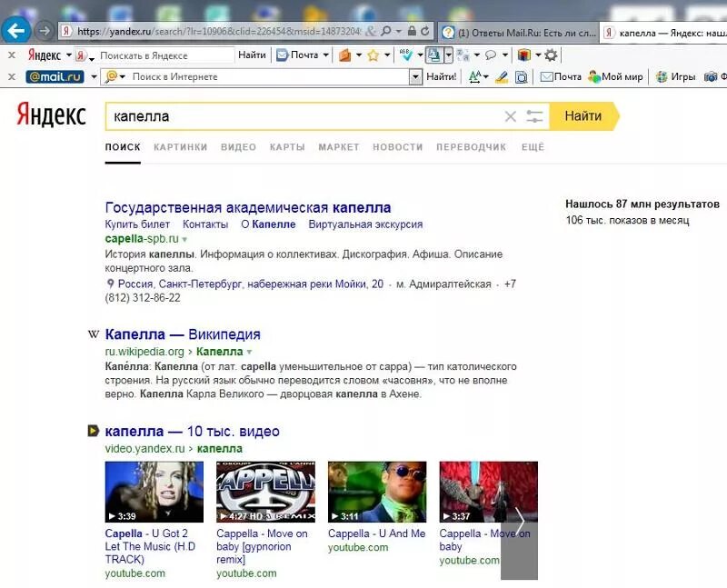Switch to the 'капелла — Яндекс' browser tab
The height and width of the screenshot is (588, 727).
click(664, 33)
